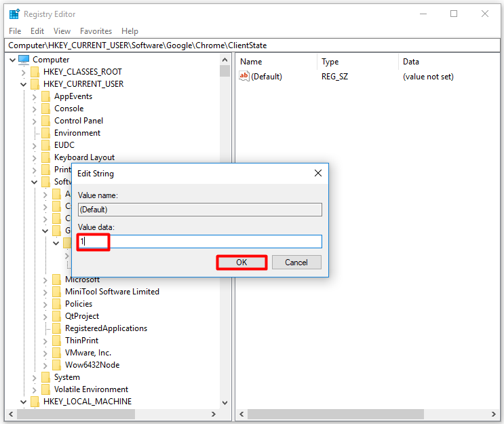Click the Policies folder icon

pyautogui.click(x=56, y=304)
